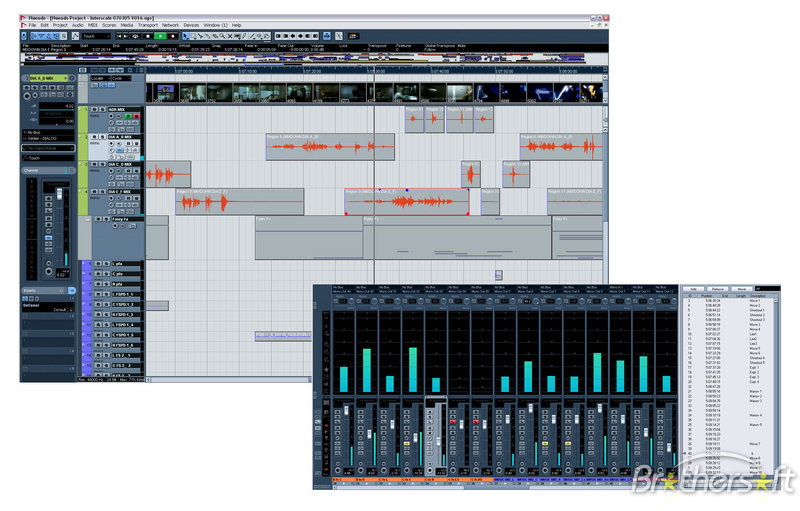This screenshot has width=800, height=511.
Task: Select the Region 3 audio clip with red handles
Action: [x=406, y=201]
